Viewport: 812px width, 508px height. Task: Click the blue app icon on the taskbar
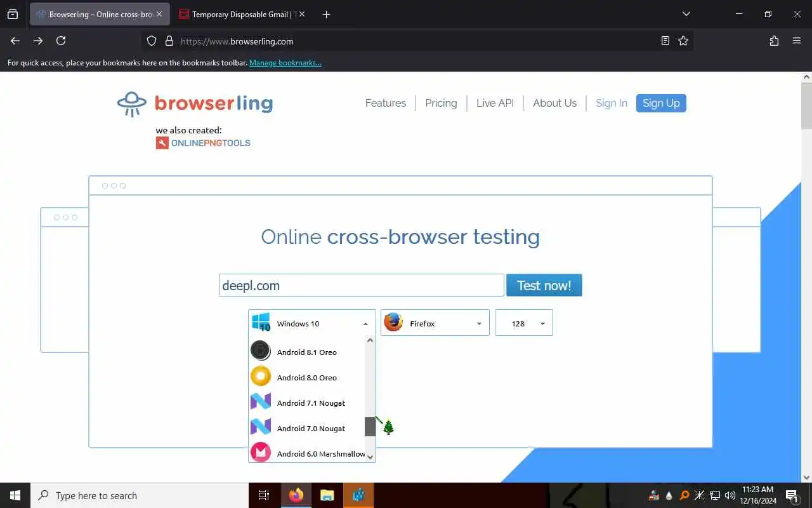click(358, 495)
